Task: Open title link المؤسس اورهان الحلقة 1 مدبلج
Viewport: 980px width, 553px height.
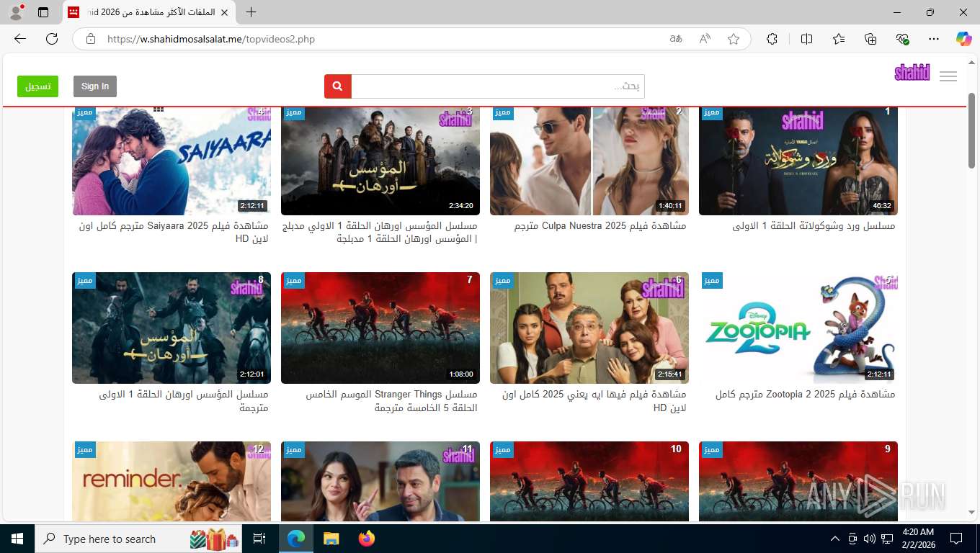Action: point(380,233)
